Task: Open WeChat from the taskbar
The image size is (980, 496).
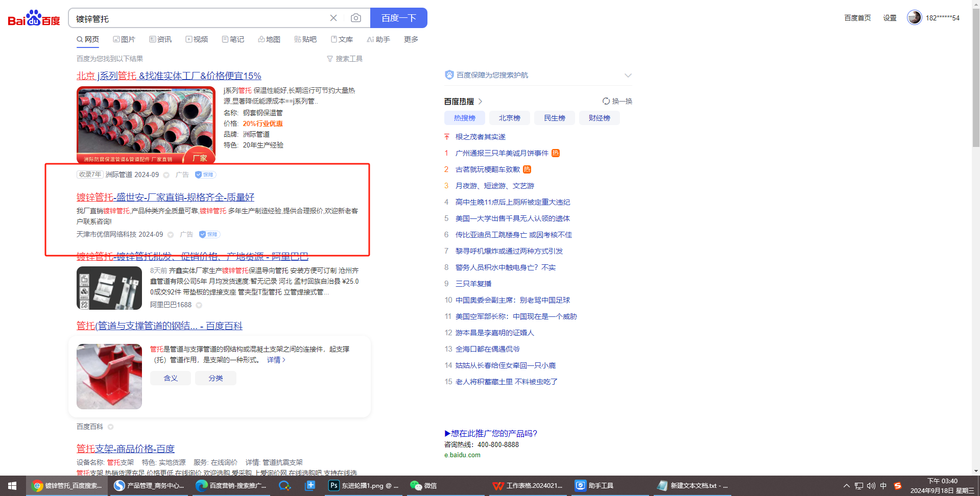Action: [423, 485]
